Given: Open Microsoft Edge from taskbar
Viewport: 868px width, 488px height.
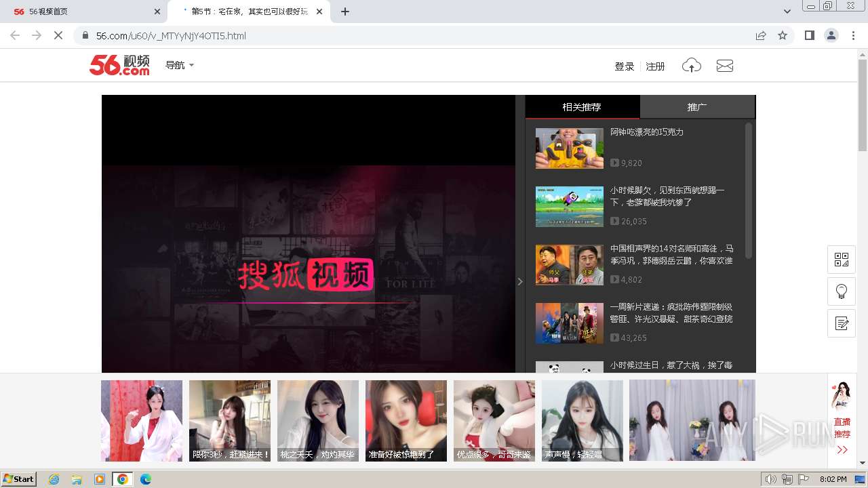Looking at the screenshot, I should pyautogui.click(x=145, y=479).
